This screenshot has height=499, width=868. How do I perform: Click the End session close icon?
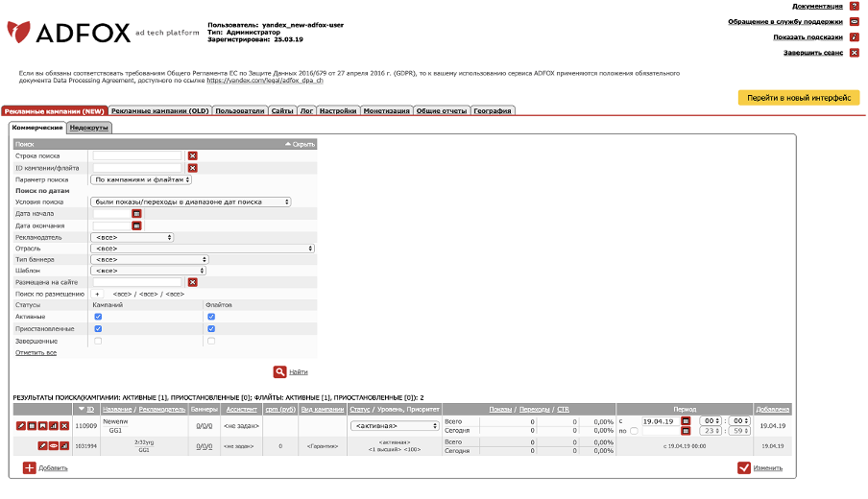pos(854,53)
